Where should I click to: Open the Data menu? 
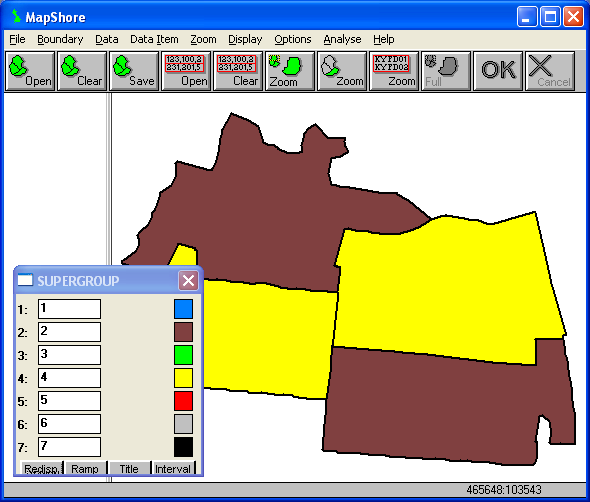click(106, 39)
